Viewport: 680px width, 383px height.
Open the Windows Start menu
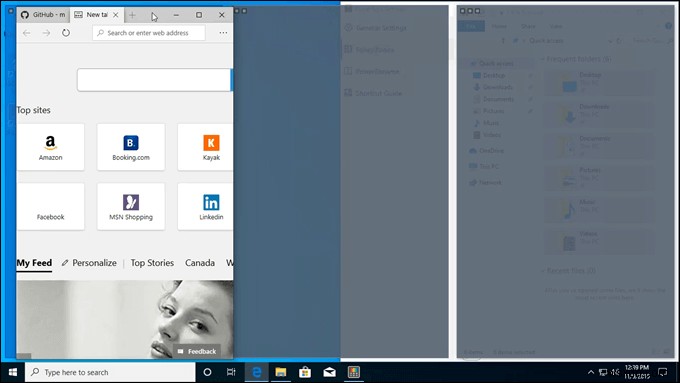pyautogui.click(x=13, y=372)
